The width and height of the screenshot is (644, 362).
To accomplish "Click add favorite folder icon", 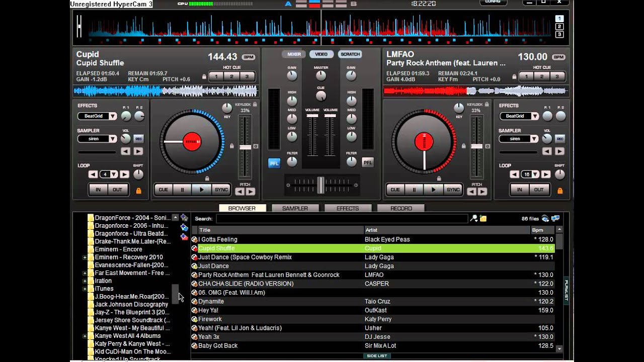I will click(184, 218).
